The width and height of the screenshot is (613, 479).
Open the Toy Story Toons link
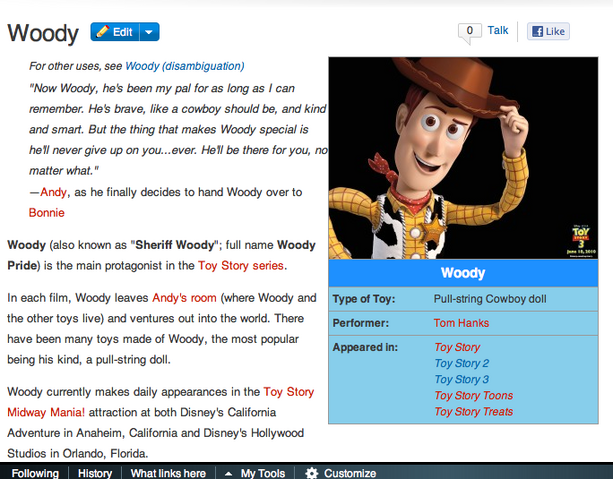click(473, 395)
